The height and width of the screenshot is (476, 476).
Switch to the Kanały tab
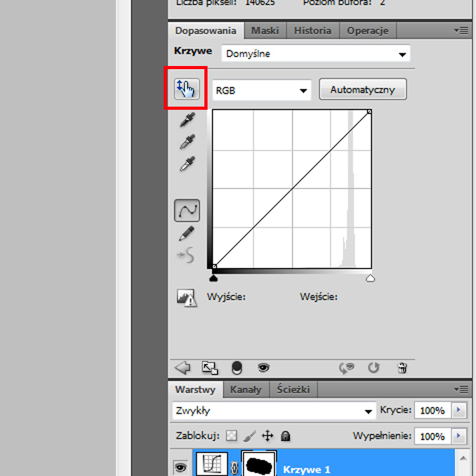point(246,389)
